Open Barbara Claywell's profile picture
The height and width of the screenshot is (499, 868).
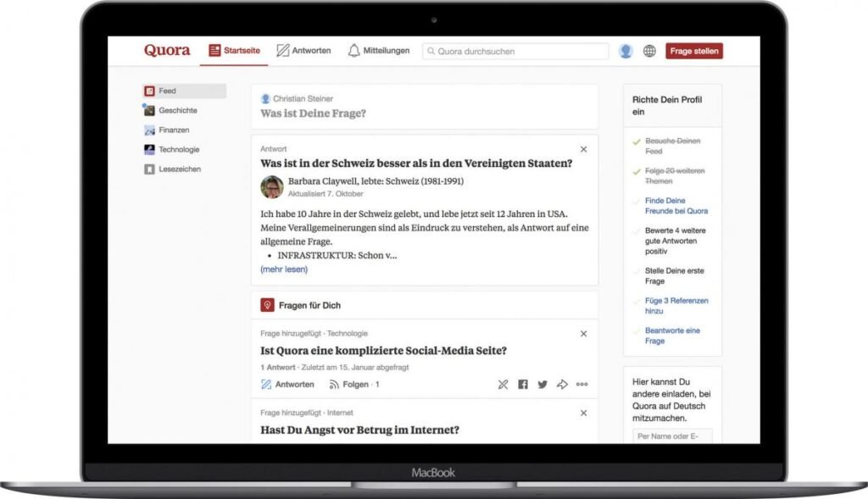click(272, 187)
